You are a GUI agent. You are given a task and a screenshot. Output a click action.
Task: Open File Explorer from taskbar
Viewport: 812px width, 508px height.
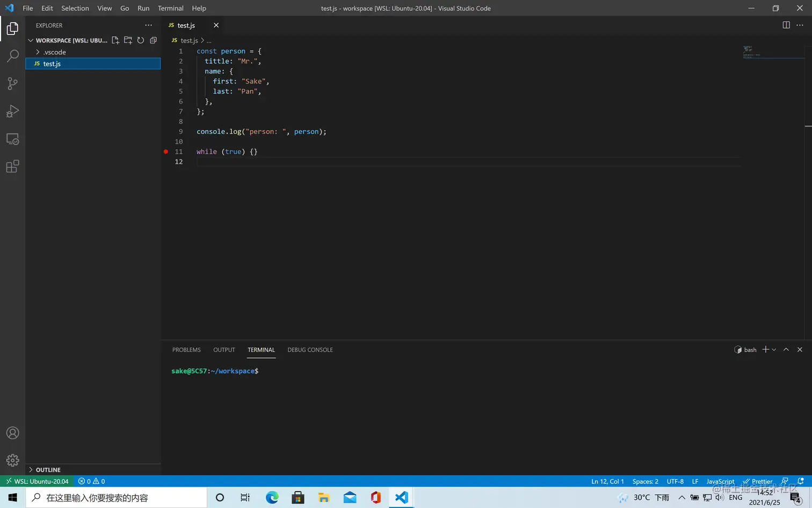(324, 498)
